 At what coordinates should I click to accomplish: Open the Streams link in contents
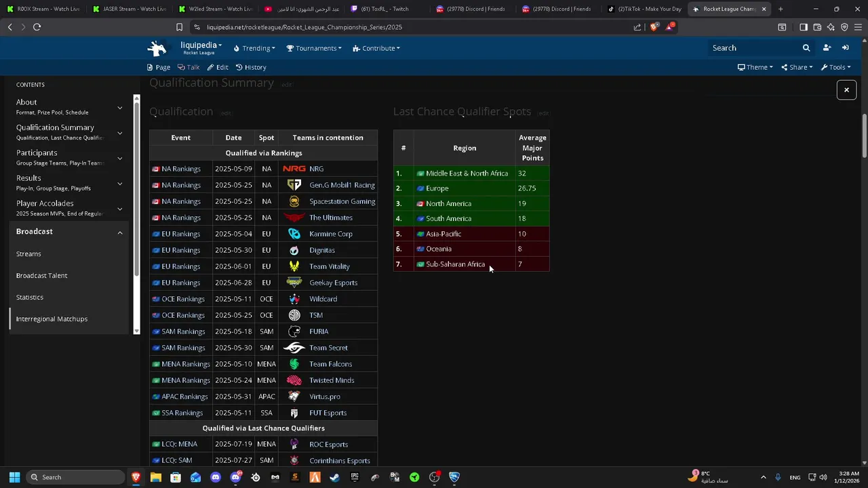pyautogui.click(x=28, y=253)
